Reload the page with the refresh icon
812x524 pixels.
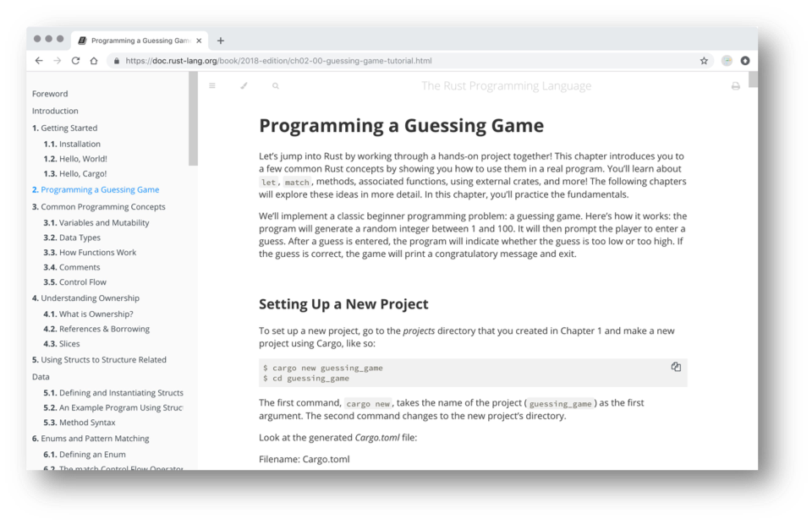point(75,61)
